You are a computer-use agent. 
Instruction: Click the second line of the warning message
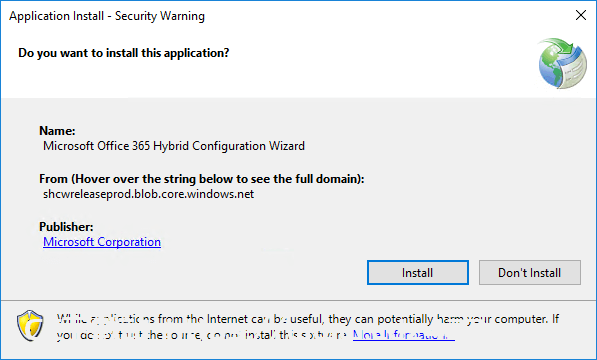coord(255,335)
